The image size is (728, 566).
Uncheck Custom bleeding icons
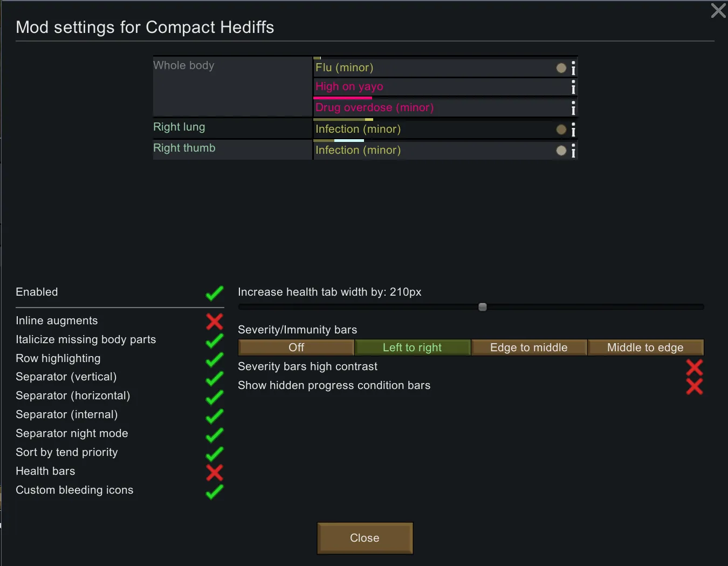(x=214, y=492)
